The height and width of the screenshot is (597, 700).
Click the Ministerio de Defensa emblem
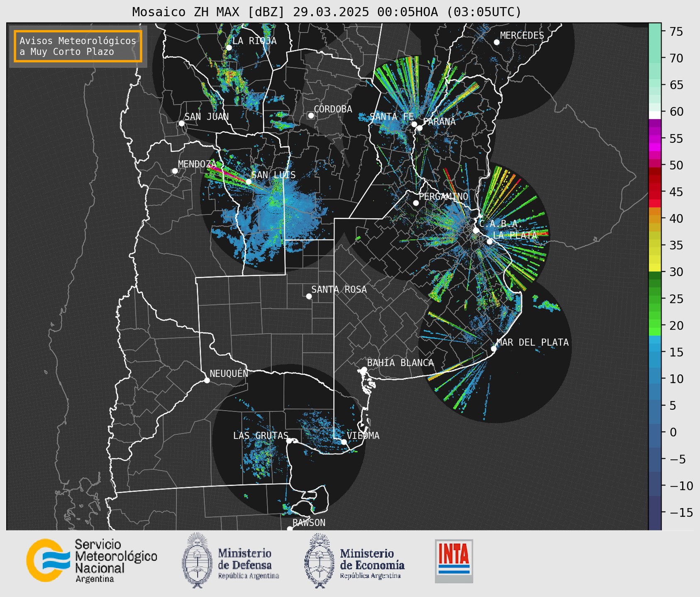[x=197, y=560]
